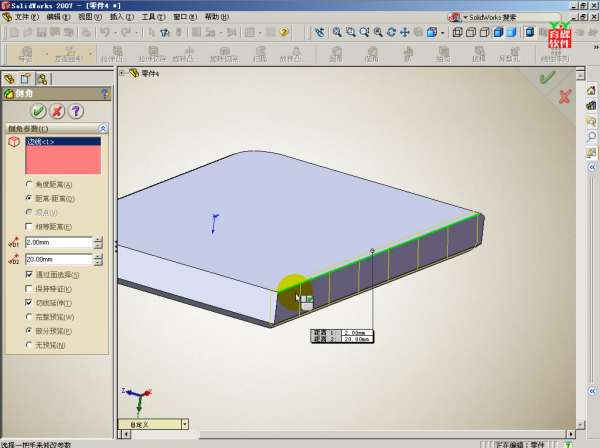Click the Rebuild traffic-light toolbar icon
This screenshot has width=600, height=448.
tap(178, 33)
